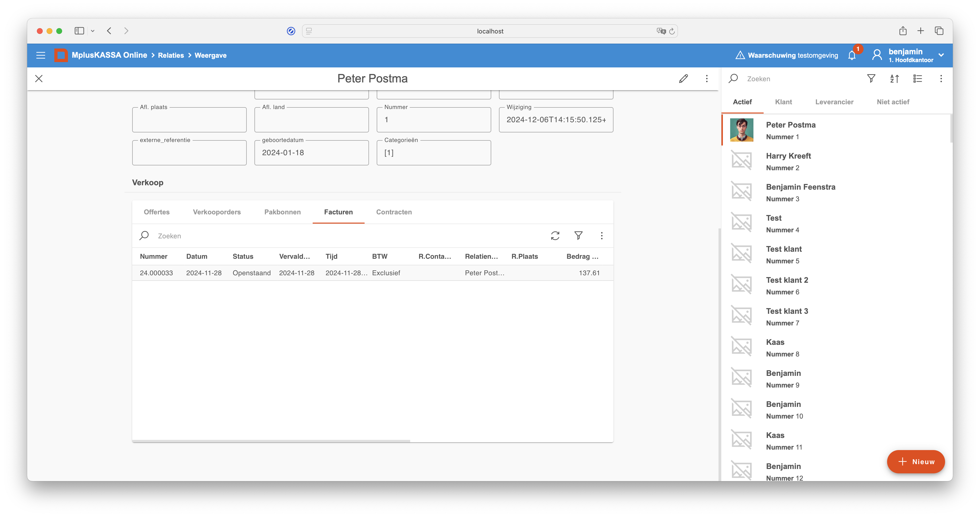980x517 pixels.
Task: Change sort order of relations list
Action: 894,79
